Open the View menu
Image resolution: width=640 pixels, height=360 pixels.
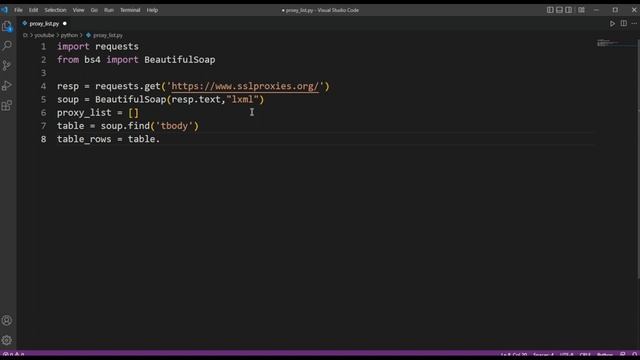click(78, 10)
